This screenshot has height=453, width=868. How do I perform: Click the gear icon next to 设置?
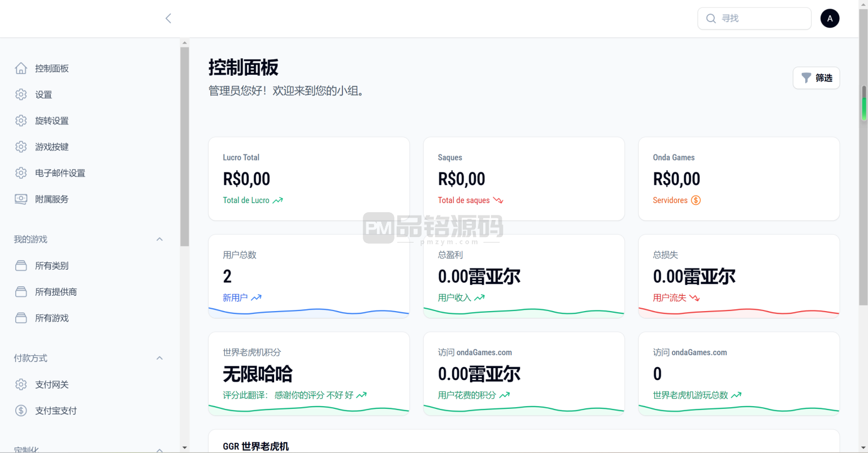(21, 94)
